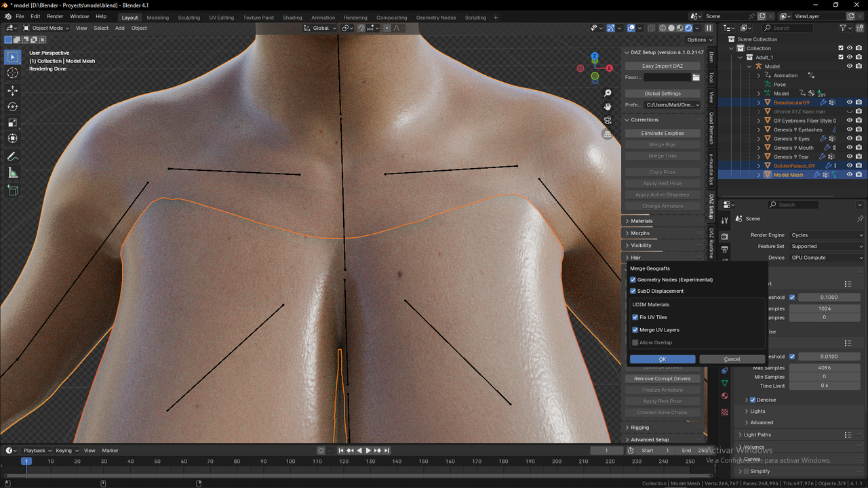Switch to solid viewport shading
The image size is (868, 488).
pyautogui.click(x=671, y=28)
